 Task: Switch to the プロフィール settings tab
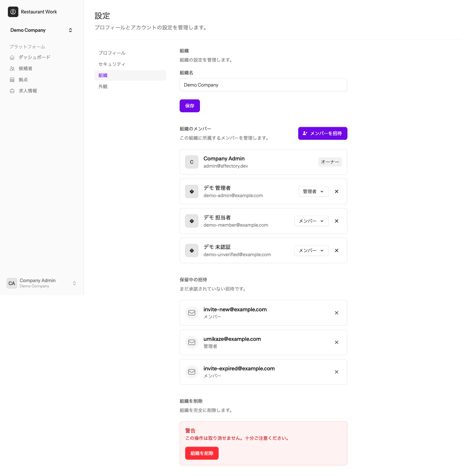click(130, 53)
